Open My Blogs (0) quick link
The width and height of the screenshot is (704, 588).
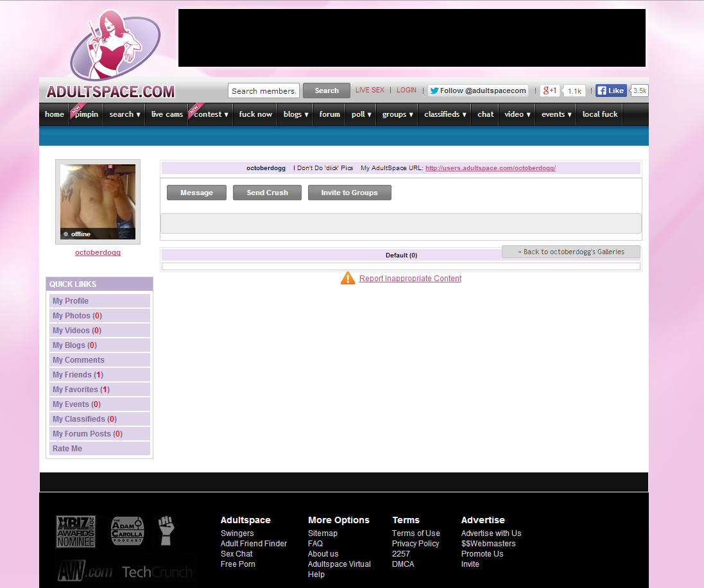pyautogui.click(x=99, y=345)
